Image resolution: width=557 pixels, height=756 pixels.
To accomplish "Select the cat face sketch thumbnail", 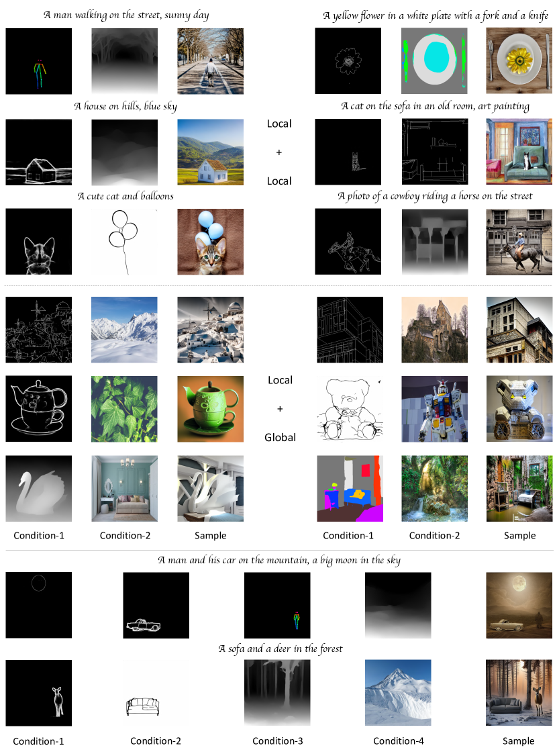I will coord(38,242).
